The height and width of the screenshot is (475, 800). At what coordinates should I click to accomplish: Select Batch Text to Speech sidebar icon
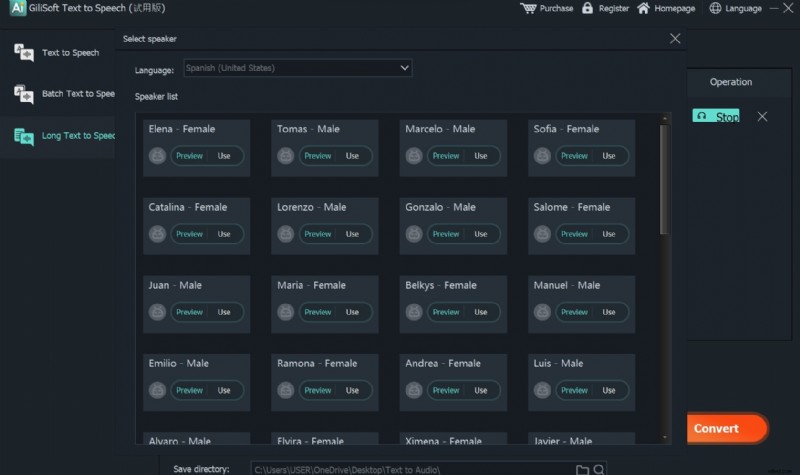[24, 94]
